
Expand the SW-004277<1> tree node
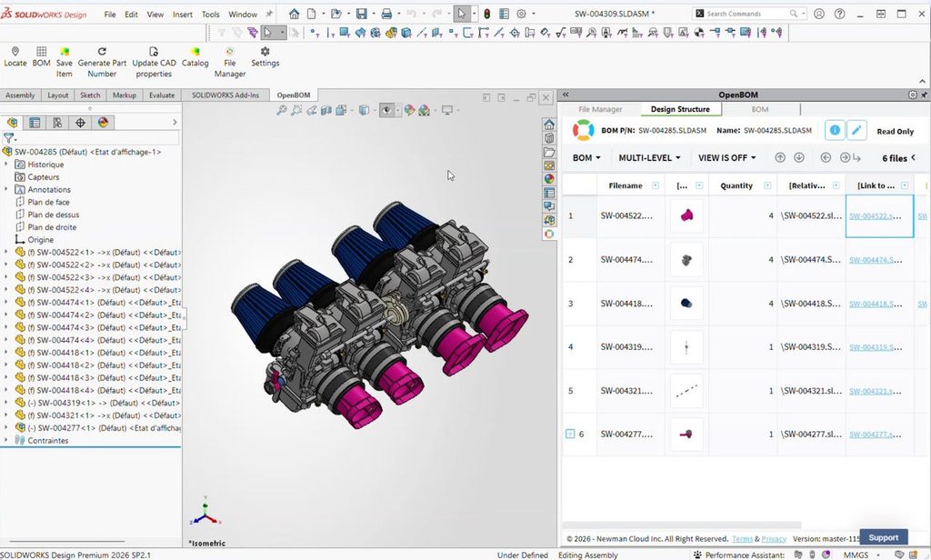[6, 427]
